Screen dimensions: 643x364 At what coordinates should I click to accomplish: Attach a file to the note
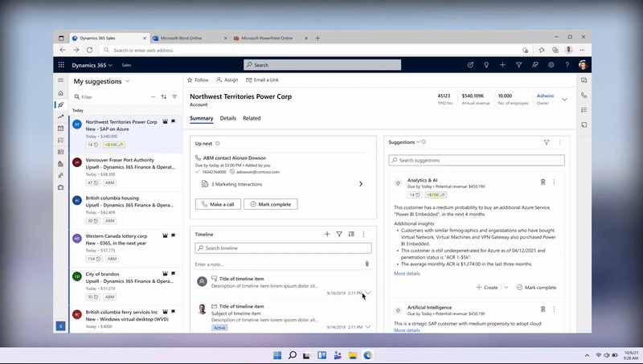pyautogui.click(x=367, y=264)
